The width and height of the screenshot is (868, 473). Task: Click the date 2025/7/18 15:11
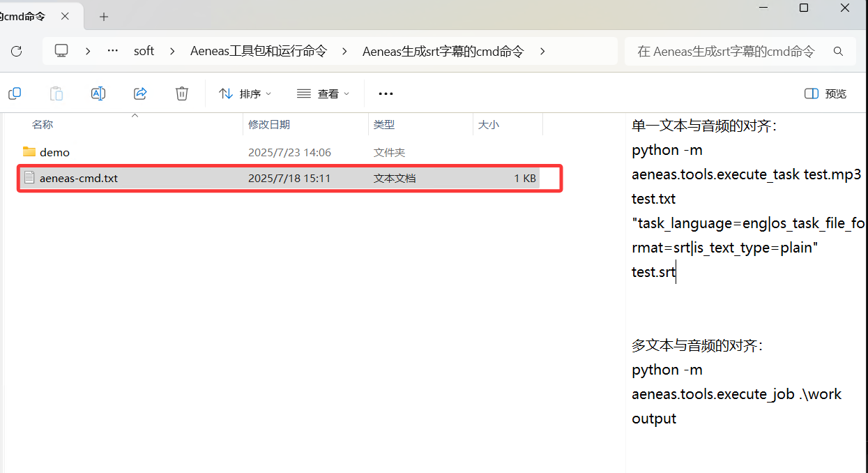289,178
